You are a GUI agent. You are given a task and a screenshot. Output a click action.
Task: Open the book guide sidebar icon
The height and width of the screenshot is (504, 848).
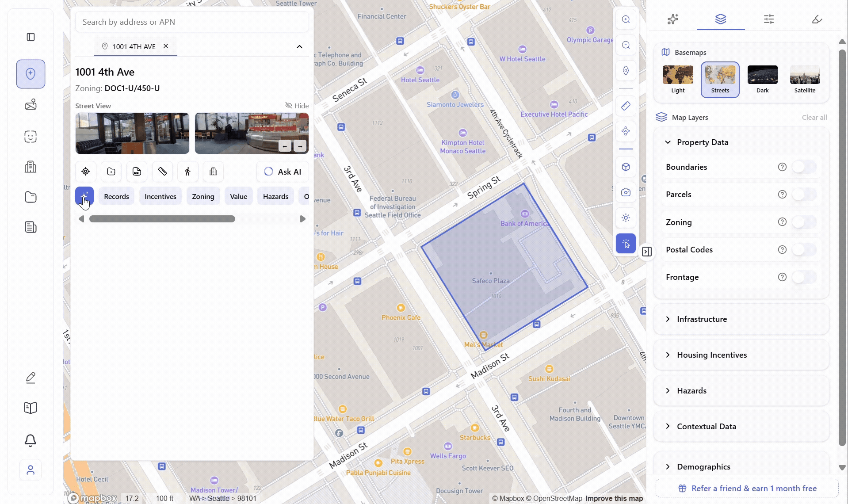[x=31, y=408]
